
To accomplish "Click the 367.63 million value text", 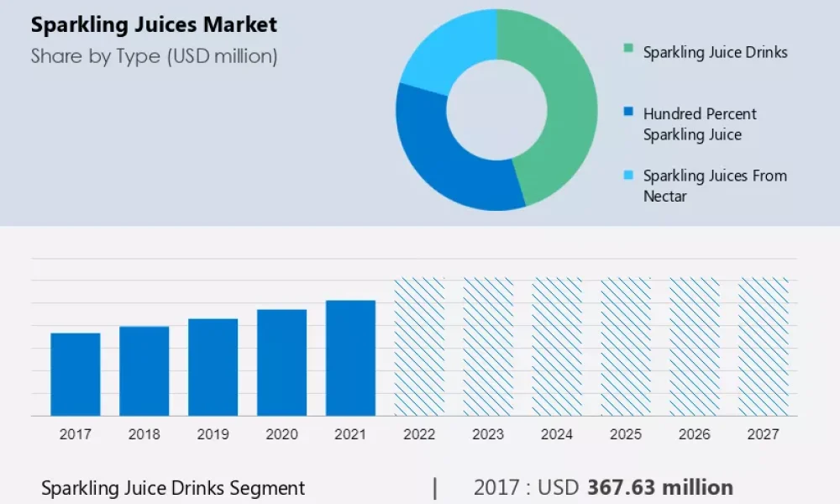I will pos(660,487).
